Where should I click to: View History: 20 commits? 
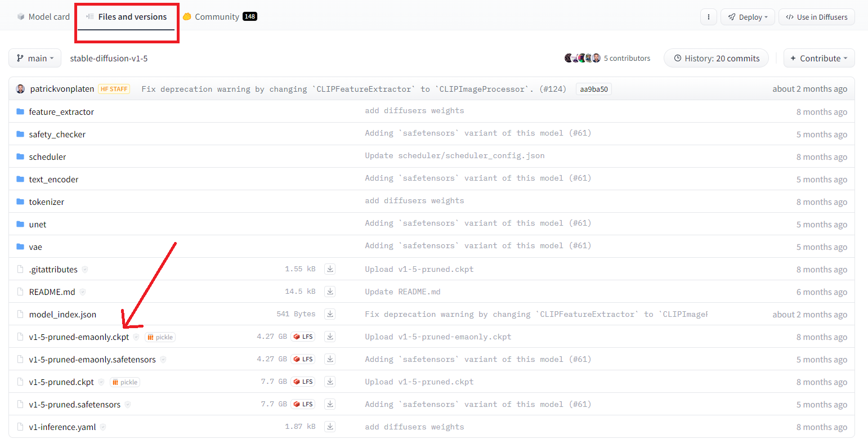point(716,58)
